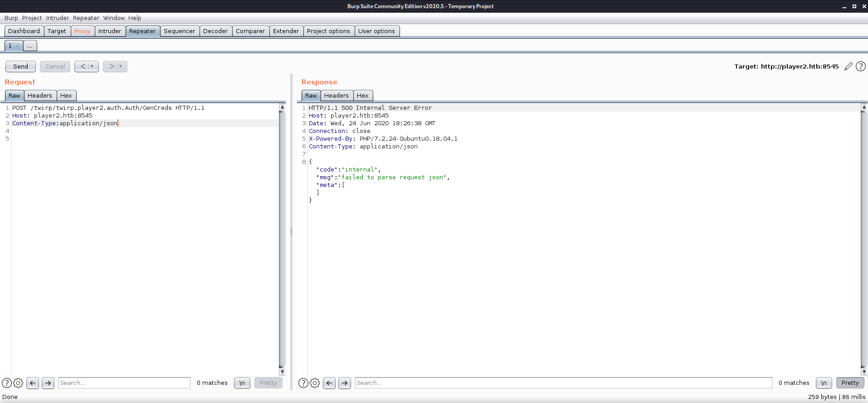Open help icon below the Request pane
The image size is (868, 403).
pyautogui.click(x=7, y=383)
